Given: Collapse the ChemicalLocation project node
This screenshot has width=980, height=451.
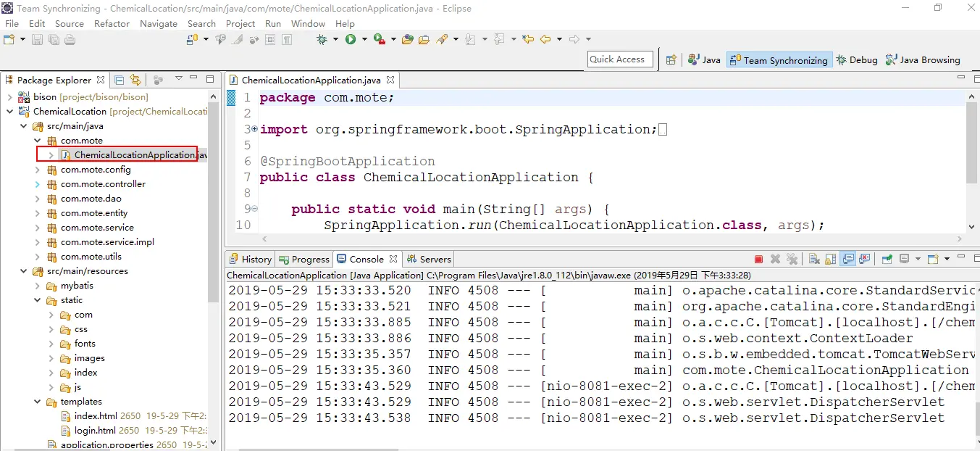Looking at the screenshot, I should point(9,112).
